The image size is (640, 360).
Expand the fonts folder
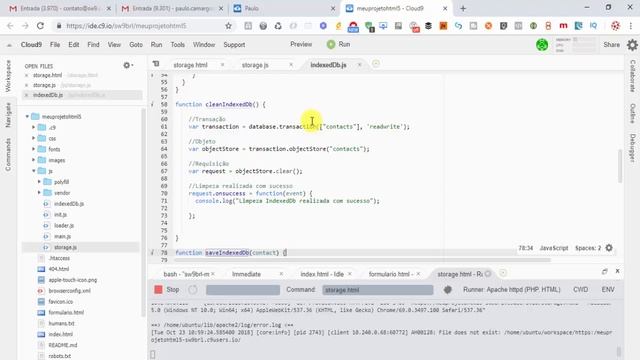33,149
